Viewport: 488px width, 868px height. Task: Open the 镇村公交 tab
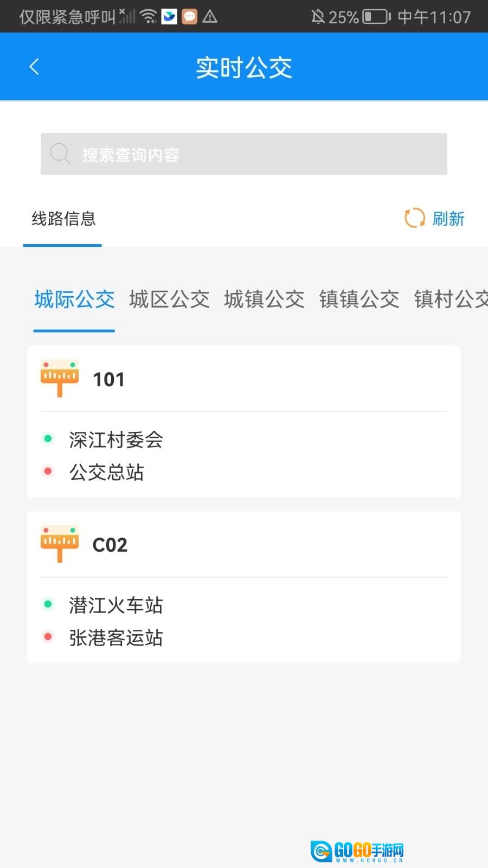coord(451,299)
